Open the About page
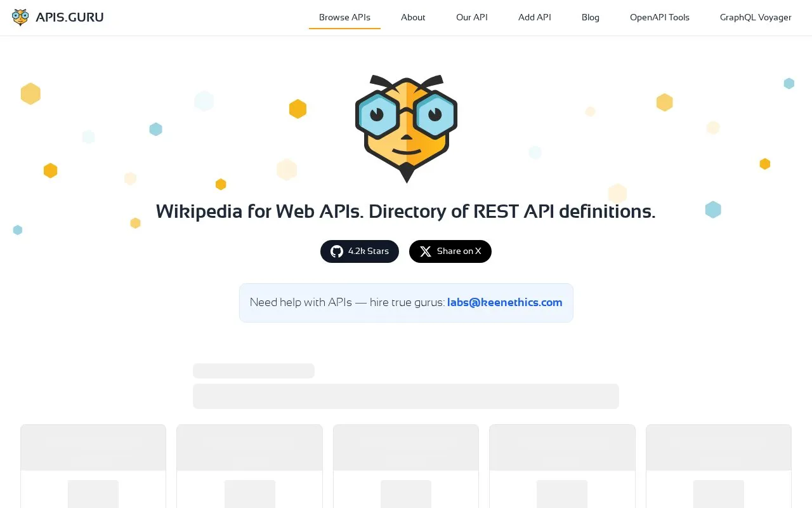812x508 pixels. [x=413, y=17]
